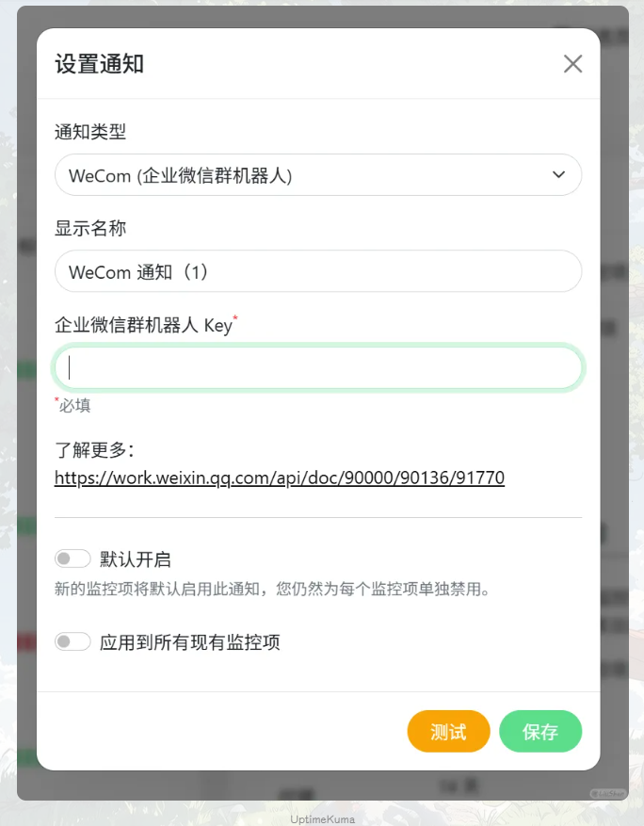Close the 设置通知 dialog with the X icon
The height and width of the screenshot is (826, 644).
[572, 64]
